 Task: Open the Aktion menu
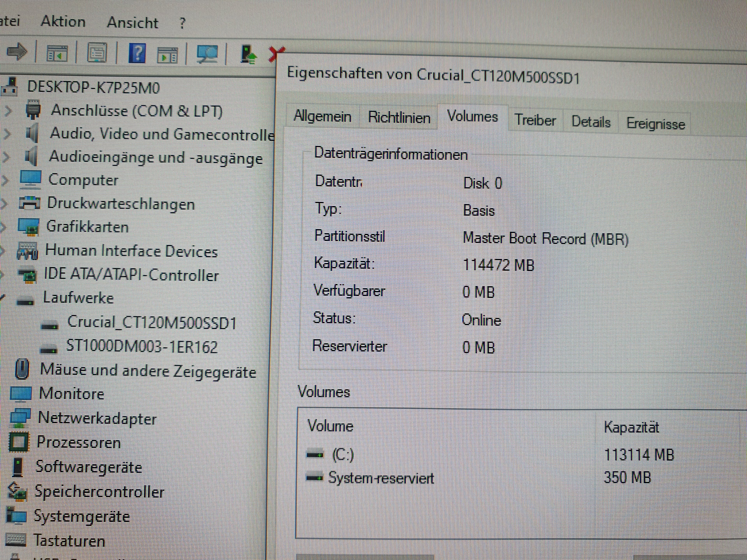63,22
